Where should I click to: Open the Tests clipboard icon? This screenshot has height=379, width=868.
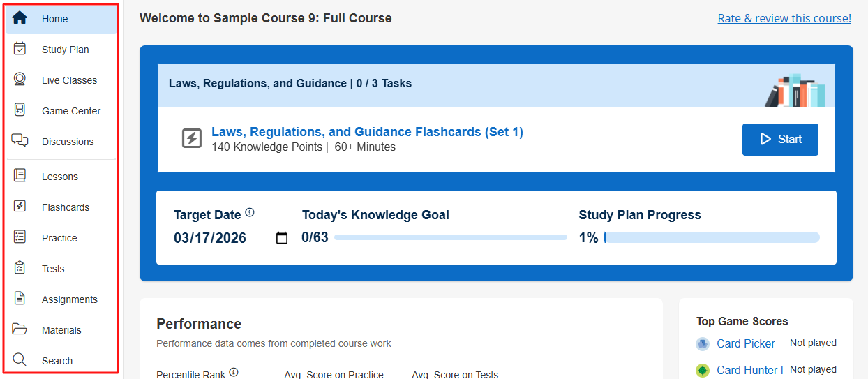tap(20, 268)
